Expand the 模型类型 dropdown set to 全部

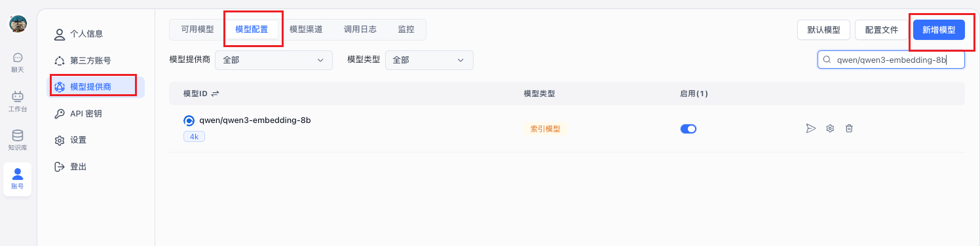(x=429, y=60)
